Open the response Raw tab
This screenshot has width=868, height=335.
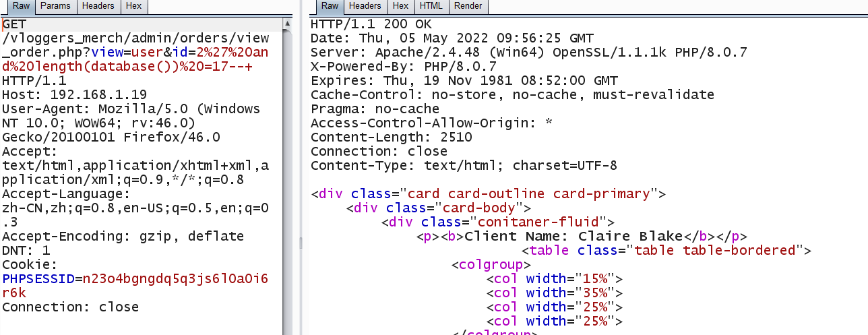(x=330, y=7)
